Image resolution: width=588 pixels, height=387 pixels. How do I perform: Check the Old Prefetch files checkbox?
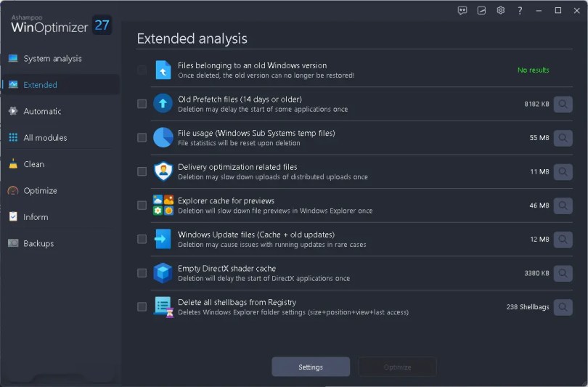(x=142, y=104)
